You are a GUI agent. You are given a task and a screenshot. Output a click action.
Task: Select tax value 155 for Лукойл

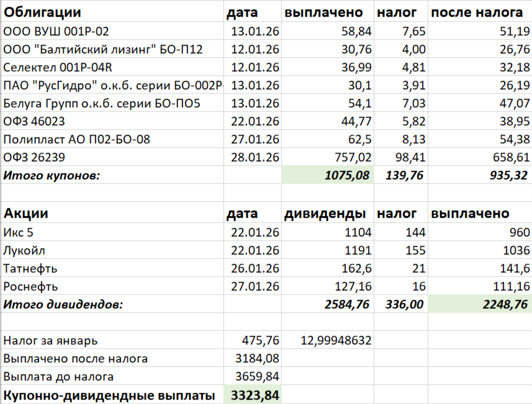click(x=401, y=250)
